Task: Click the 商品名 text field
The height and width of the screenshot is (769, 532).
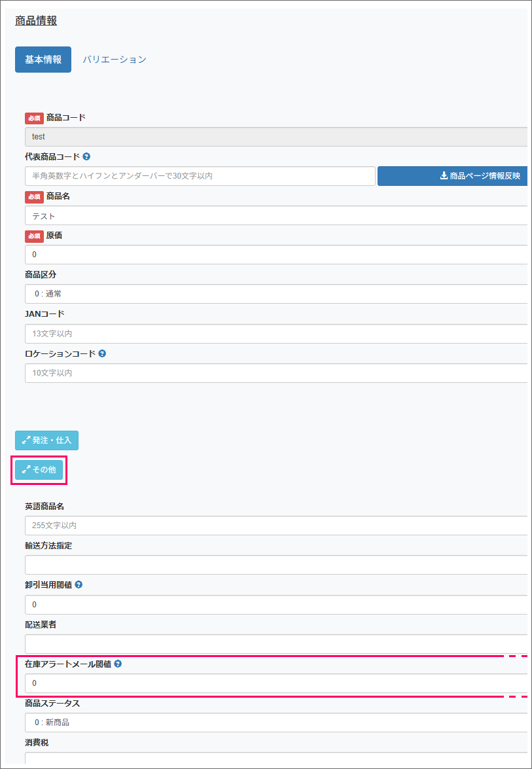Action: (x=275, y=215)
